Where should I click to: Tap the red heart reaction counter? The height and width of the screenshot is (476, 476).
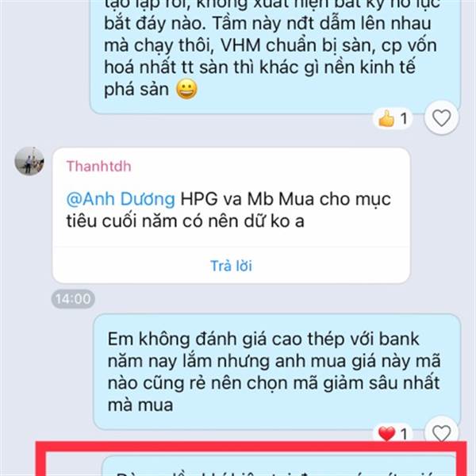coord(393,433)
